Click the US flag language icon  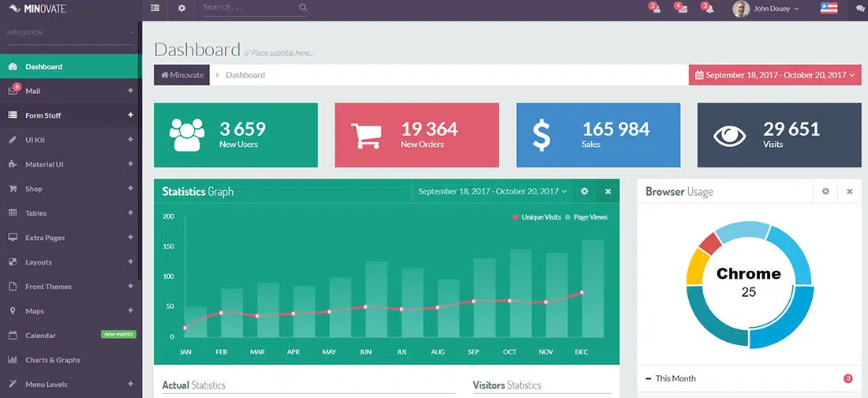pyautogui.click(x=829, y=9)
